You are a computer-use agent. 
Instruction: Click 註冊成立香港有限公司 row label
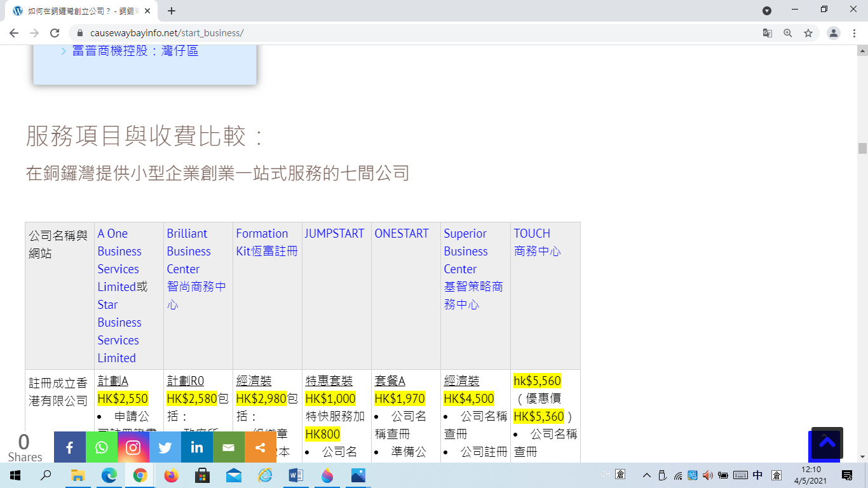pyautogui.click(x=58, y=392)
